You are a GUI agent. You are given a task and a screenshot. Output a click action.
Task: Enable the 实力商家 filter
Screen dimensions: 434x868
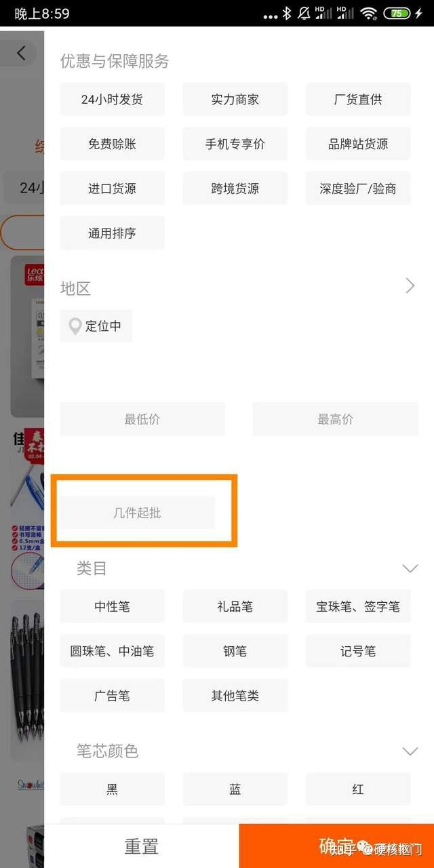(x=235, y=100)
